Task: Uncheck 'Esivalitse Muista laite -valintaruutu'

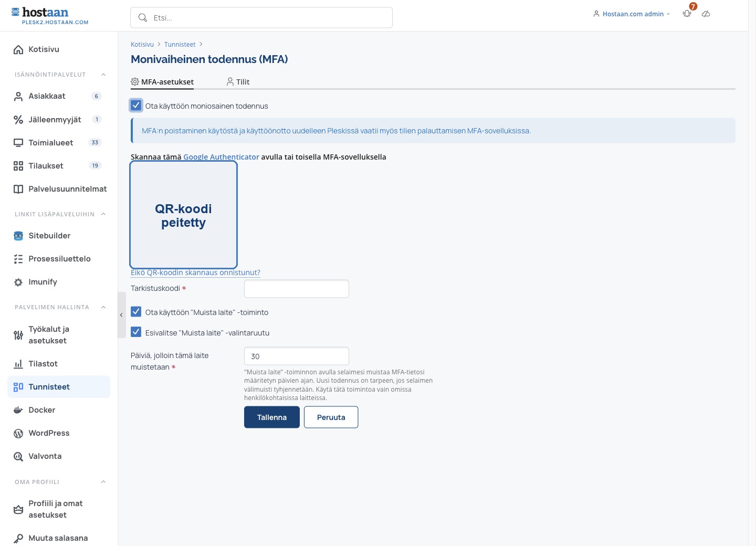Action: tap(136, 332)
